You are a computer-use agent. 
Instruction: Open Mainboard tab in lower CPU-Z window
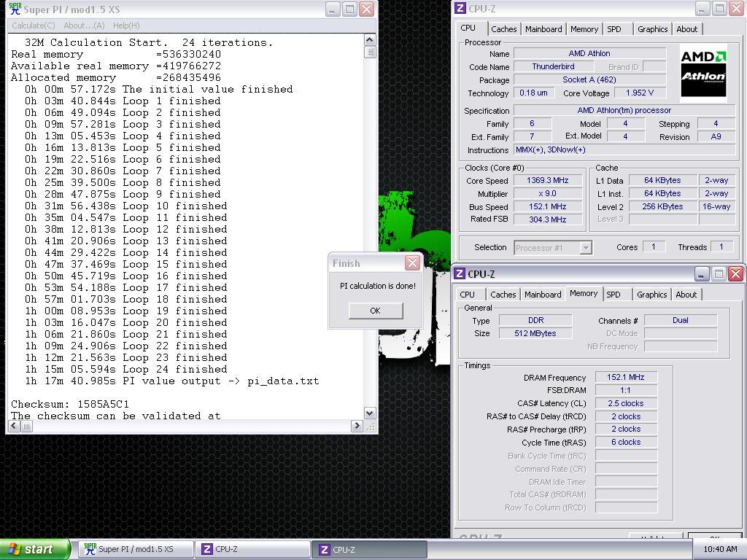[x=543, y=295]
